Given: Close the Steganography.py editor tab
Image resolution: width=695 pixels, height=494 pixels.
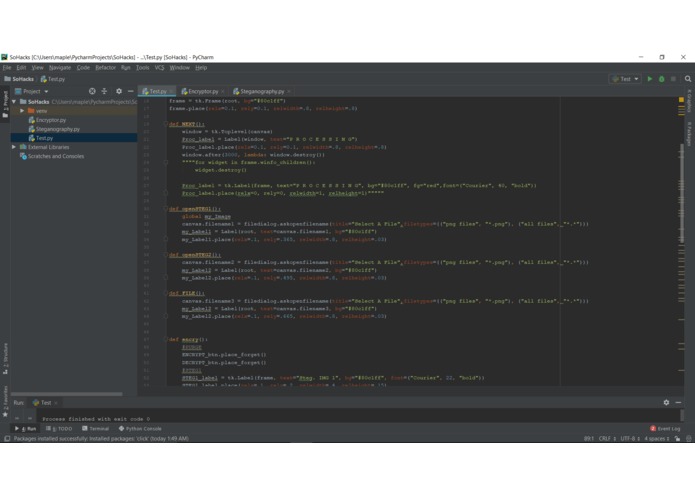Looking at the screenshot, I should tap(289, 92).
